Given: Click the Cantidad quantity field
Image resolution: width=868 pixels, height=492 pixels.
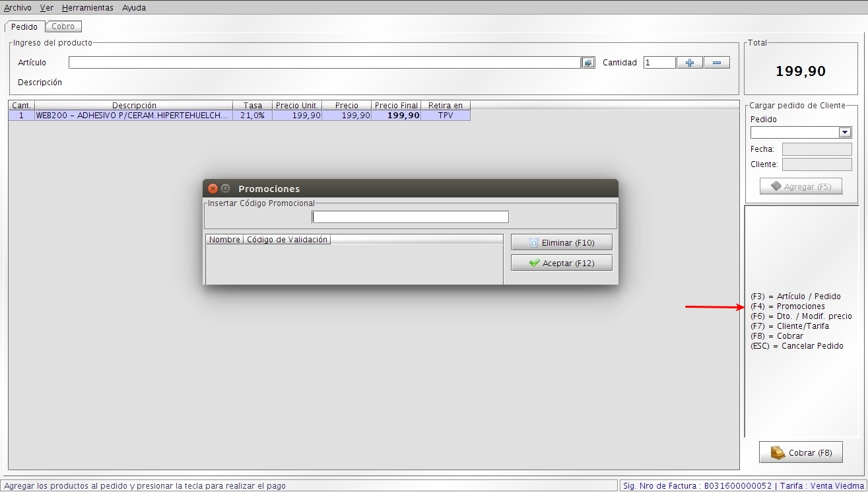Looking at the screenshot, I should (659, 63).
